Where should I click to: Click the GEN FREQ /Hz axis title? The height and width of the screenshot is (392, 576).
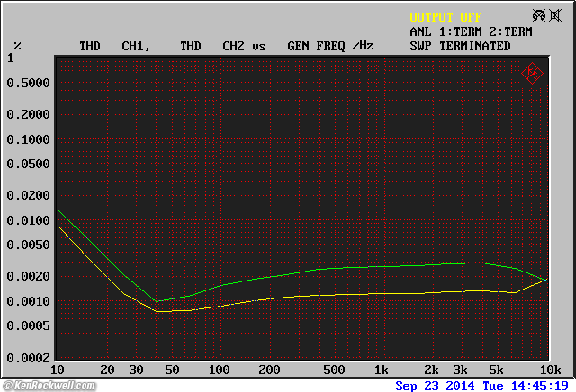pos(330,46)
